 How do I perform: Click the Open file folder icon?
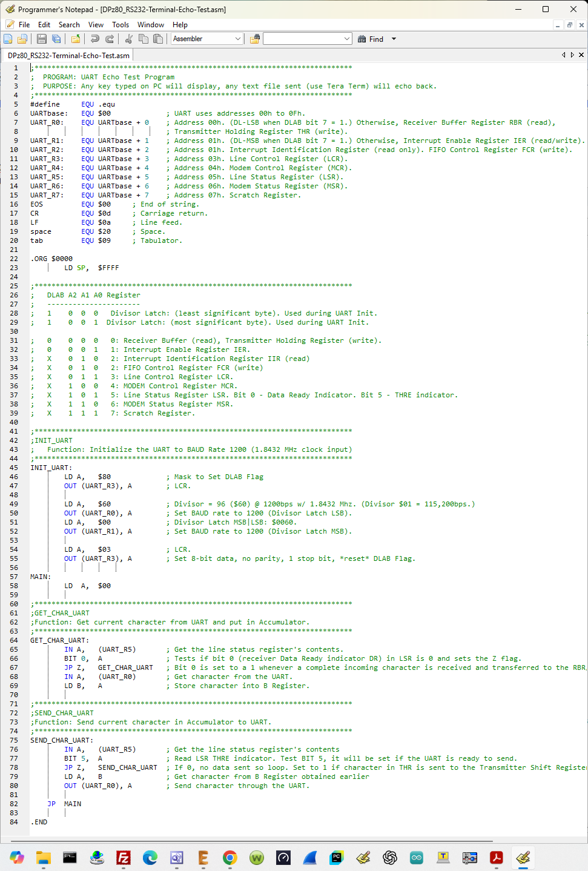pos(22,39)
